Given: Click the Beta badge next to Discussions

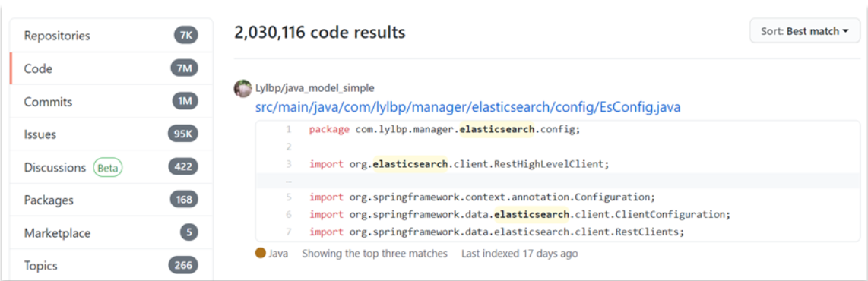Looking at the screenshot, I should click(x=107, y=167).
